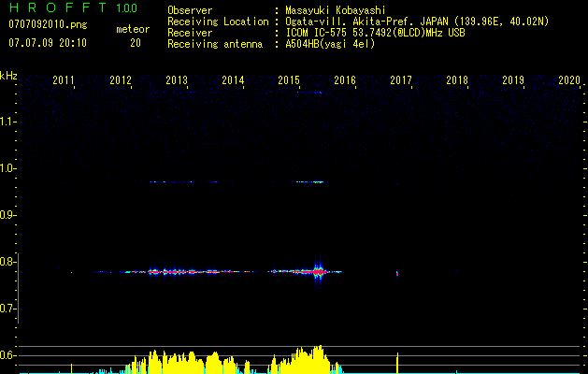Click the kHz axis unit label
588x374 pixels.
coord(8,76)
